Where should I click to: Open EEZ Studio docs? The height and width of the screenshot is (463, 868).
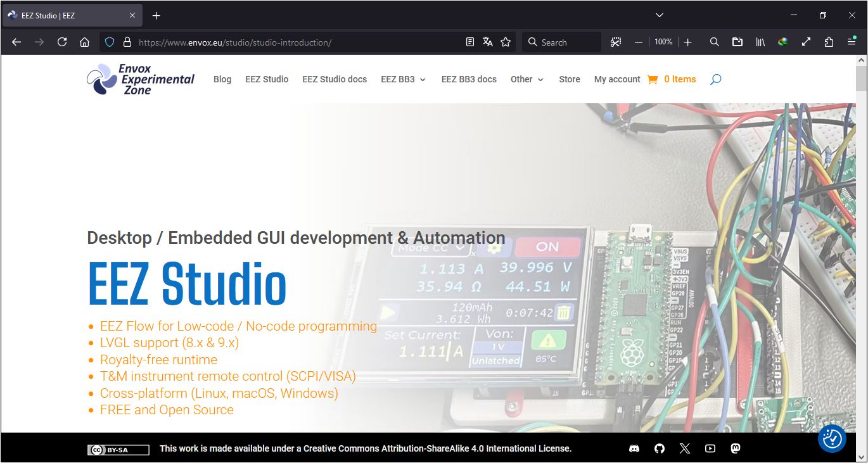click(335, 79)
